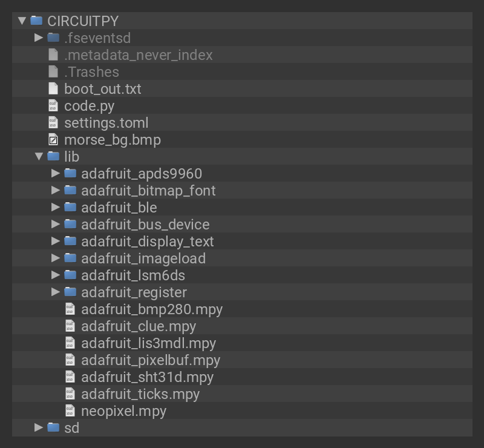Viewport: 484px width, 448px height.
Task: Expand the sd folder
Action: (39, 427)
